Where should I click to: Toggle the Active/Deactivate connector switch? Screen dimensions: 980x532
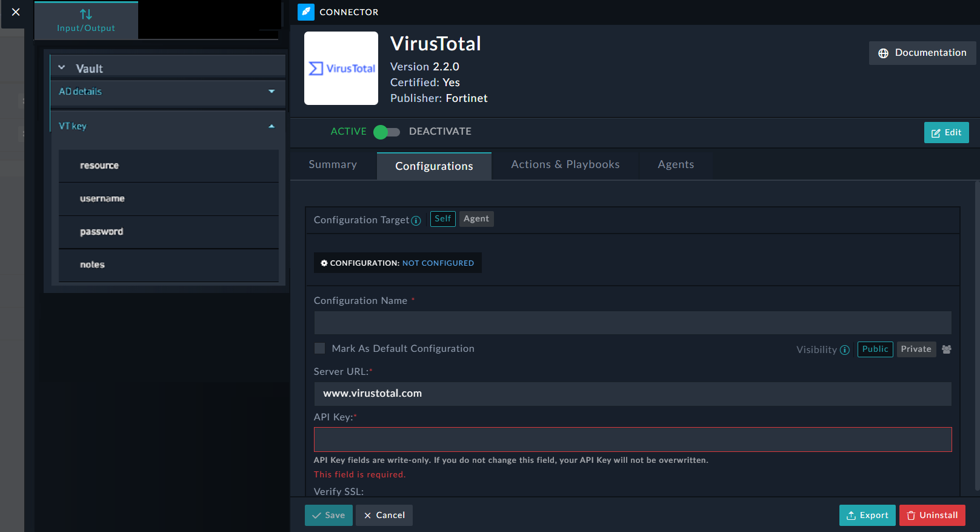(386, 132)
